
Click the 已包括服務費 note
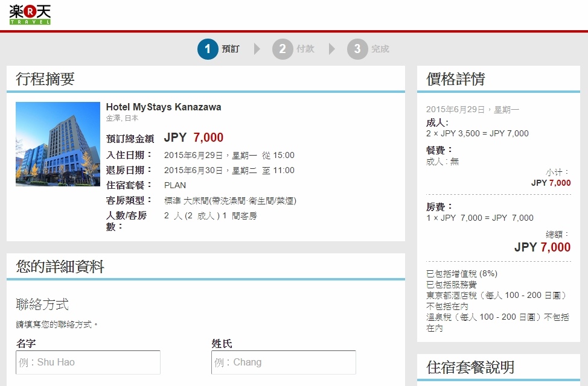[x=452, y=285]
